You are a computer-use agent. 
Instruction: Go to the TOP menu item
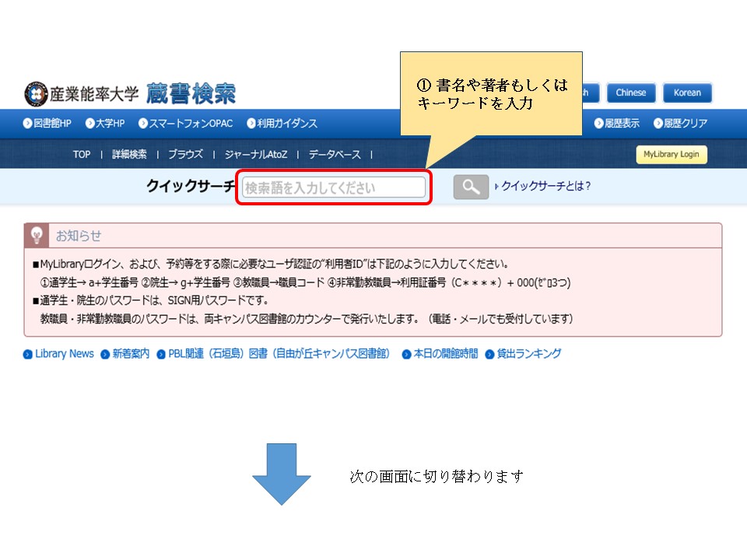(82, 154)
